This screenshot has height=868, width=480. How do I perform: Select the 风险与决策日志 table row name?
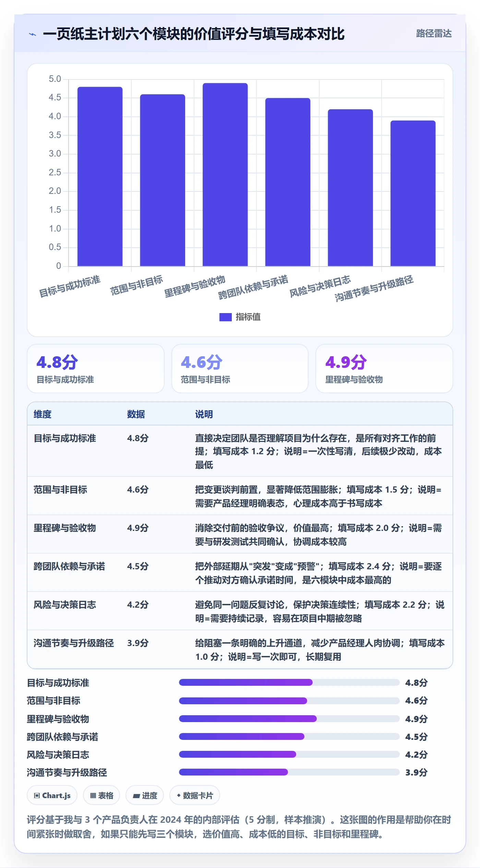65,605
